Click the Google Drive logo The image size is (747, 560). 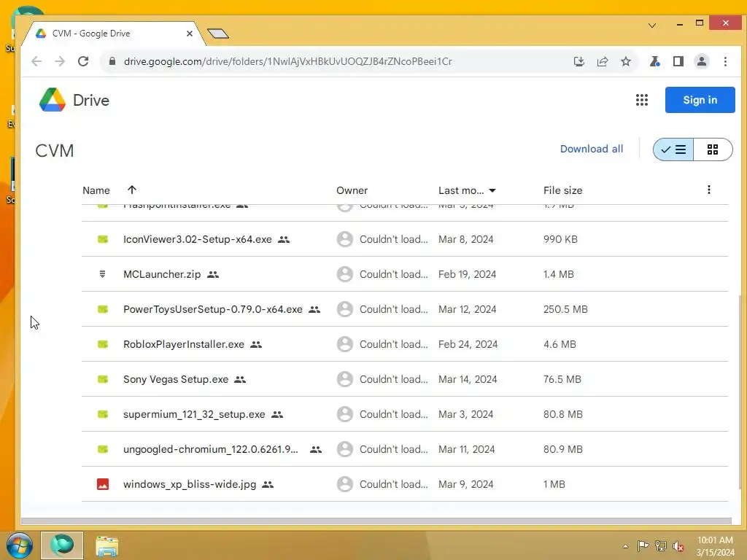point(53,100)
